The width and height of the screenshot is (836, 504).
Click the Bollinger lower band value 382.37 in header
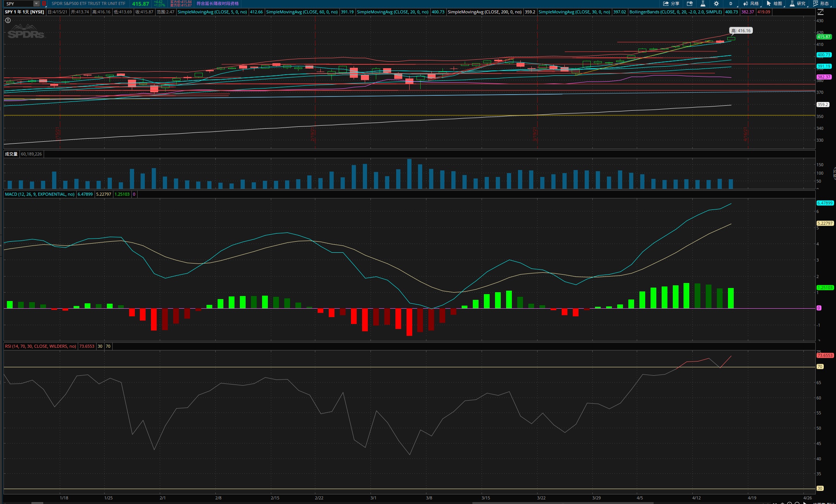747,12
